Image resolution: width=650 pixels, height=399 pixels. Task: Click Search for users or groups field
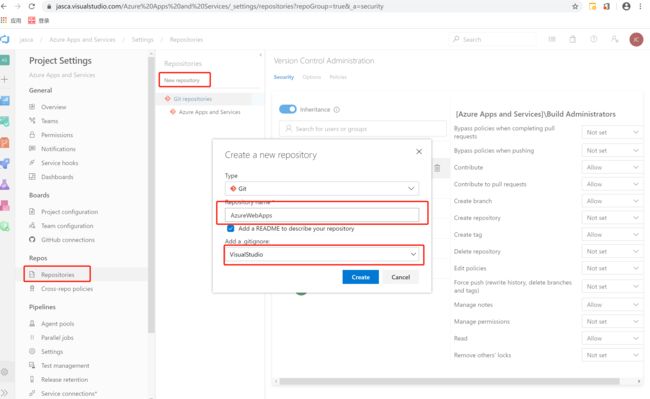[363, 129]
